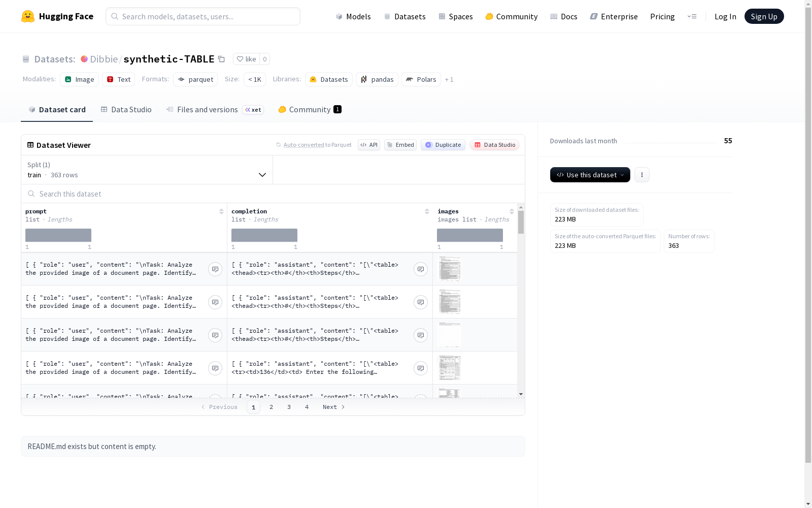Click the < 1K size tag

255,79
